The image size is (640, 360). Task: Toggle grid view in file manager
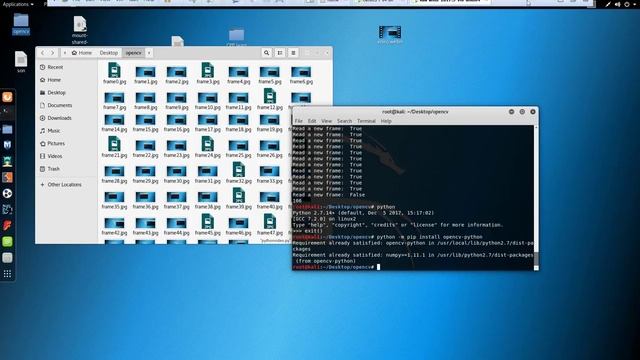280,53
